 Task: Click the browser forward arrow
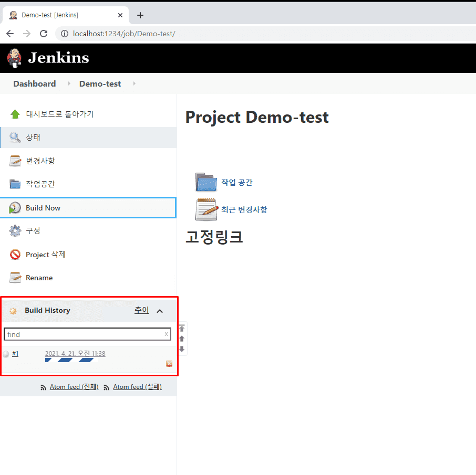point(27,34)
